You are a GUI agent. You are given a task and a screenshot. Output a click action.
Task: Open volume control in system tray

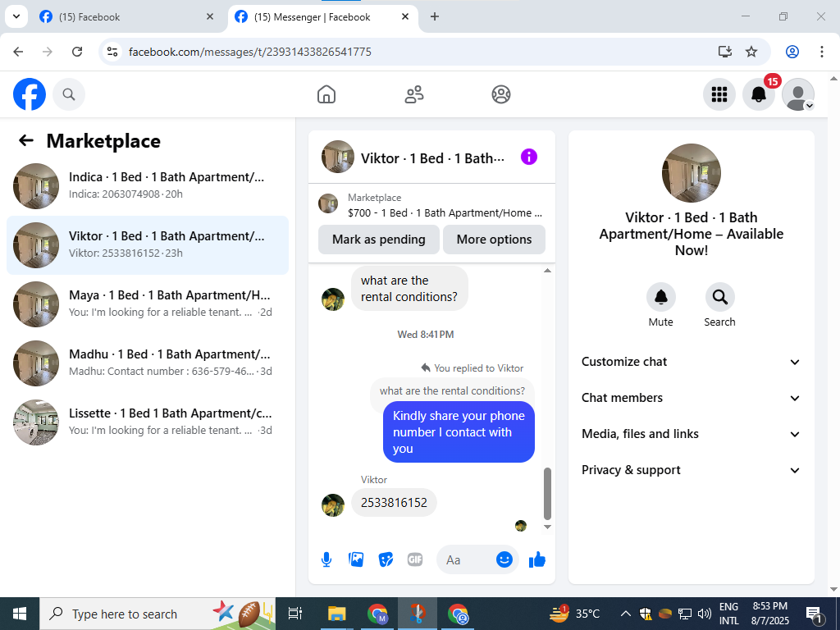pos(705,614)
